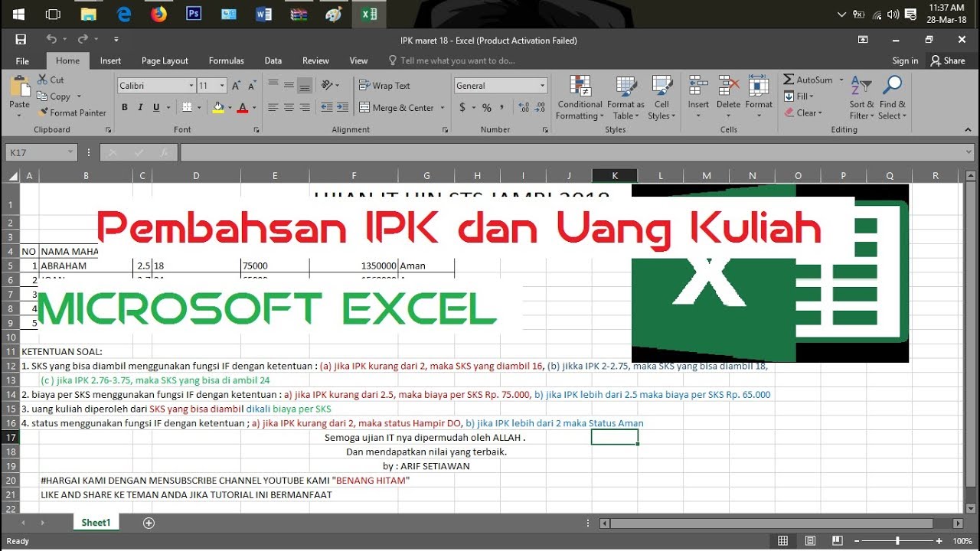
Task: Expand the General number format dropdown
Action: (x=542, y=86)
